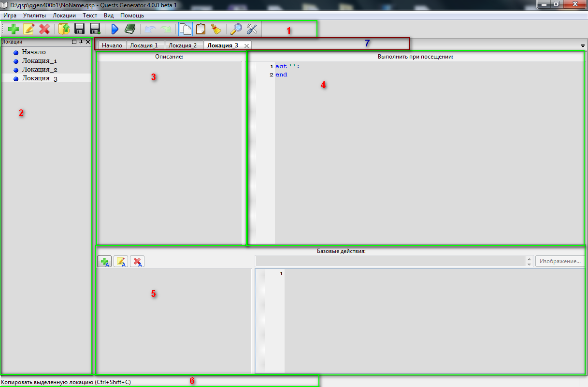Click inside the Описание text area
Viewport: 588px width, 387px height.
pos(169,152)
